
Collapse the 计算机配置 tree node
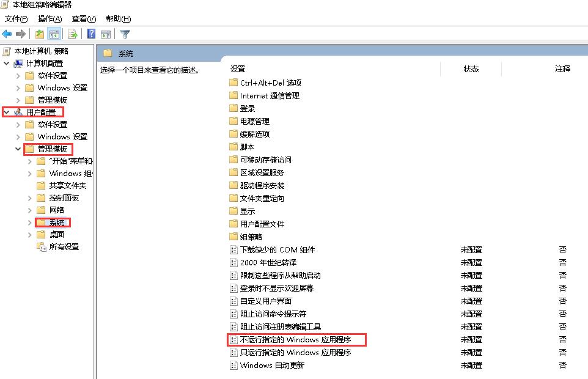point(6,64)
